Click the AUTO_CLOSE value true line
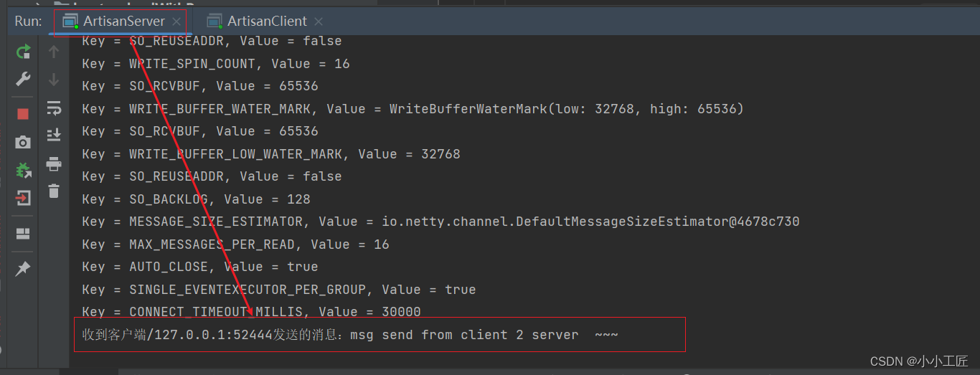Screen dimensions: 980x375 click(200, 267)
